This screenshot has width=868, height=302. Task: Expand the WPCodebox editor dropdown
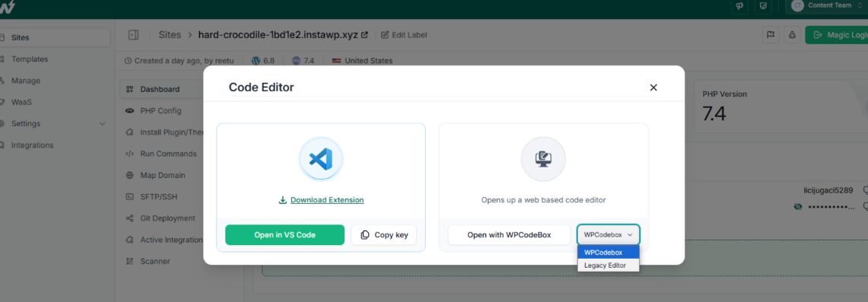609,234
